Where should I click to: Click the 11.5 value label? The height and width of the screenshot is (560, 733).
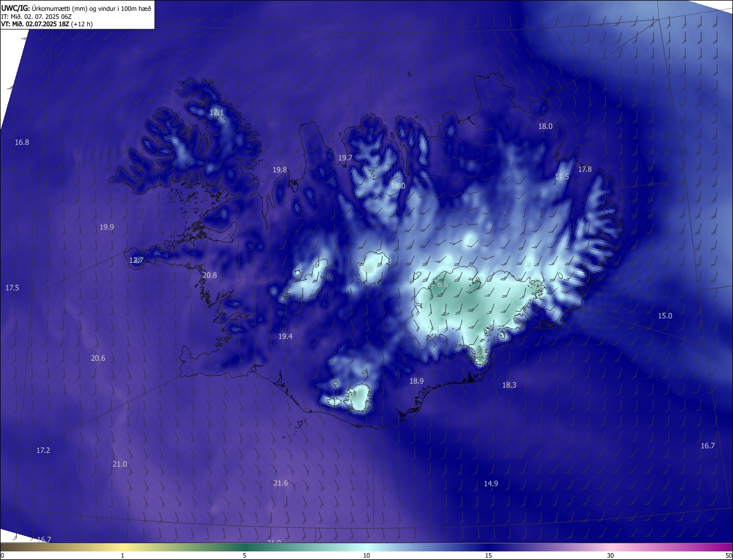coord(562,177)
